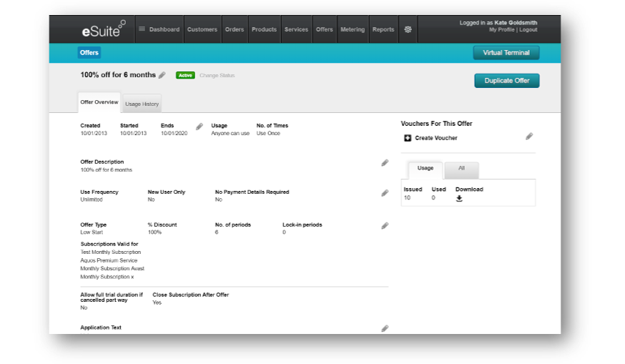This screenshot has height=364, width=625.
Task: Click the Change Status link
Action: [217, 75]
